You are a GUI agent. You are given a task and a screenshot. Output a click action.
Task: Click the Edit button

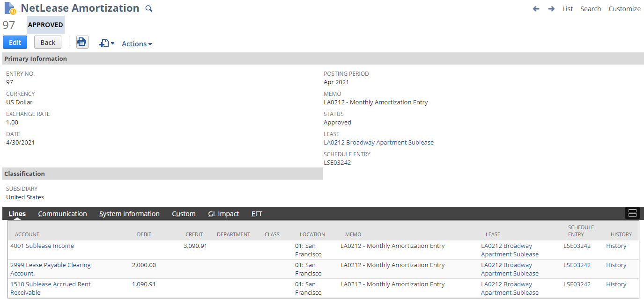(15, 42)
